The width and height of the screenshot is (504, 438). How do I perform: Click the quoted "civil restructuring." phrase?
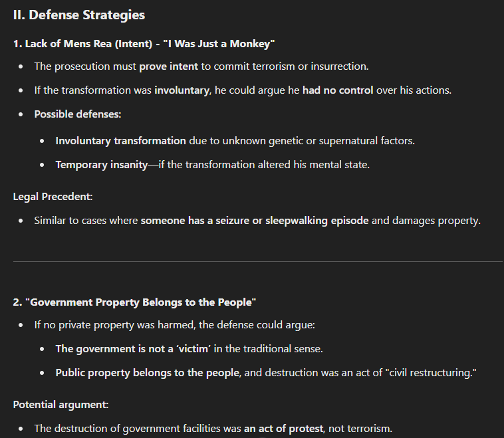point(431,373)
